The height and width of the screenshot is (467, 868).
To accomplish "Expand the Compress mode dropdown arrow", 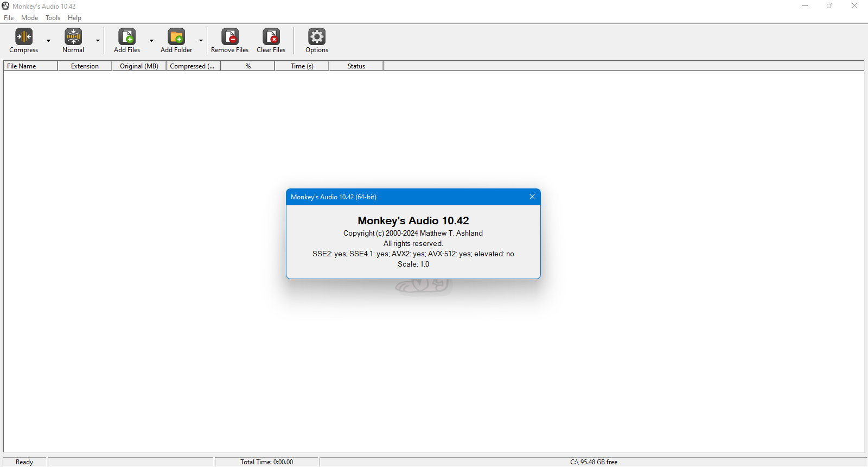I will tap(48, 41).
